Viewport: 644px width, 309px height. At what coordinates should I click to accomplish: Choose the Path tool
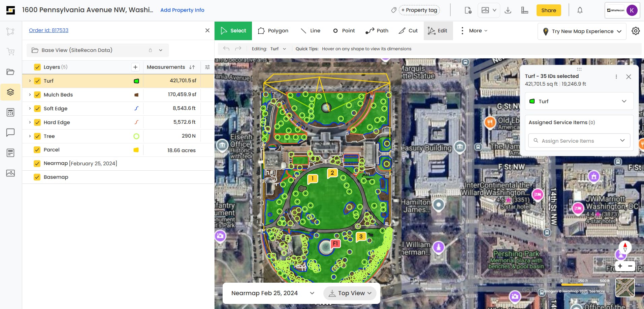377,31
